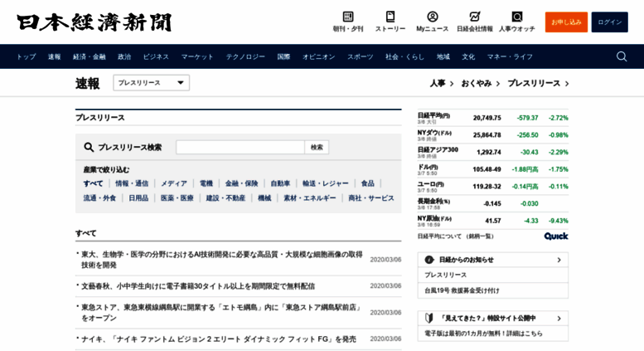Open the 人事 link with chevron
Screen dimensions: 644x351
point(442,84)
